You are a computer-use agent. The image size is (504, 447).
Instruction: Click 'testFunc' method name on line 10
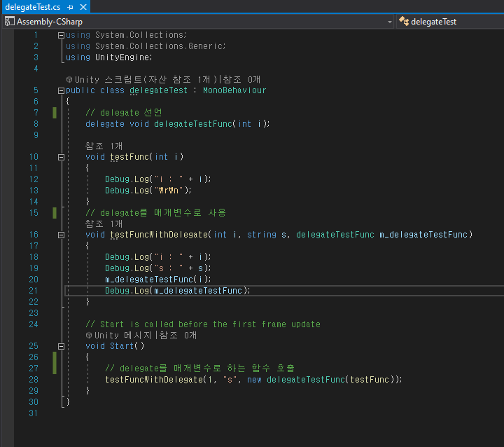129,157
